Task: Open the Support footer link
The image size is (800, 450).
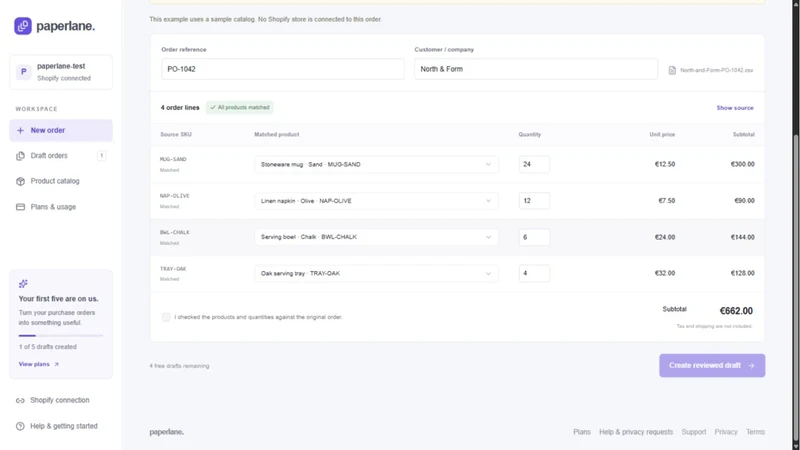Action: click(x=694, y=432)
